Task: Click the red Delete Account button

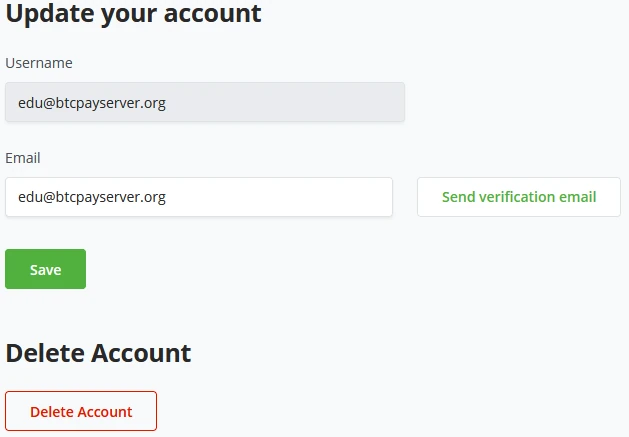Action: 81,411
